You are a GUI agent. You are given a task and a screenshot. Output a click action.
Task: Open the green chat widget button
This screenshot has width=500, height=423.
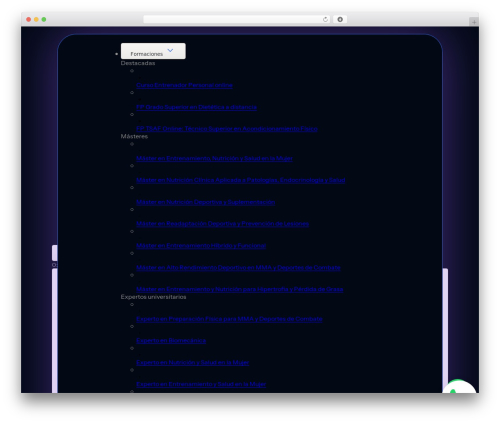[x=459, y=387]
